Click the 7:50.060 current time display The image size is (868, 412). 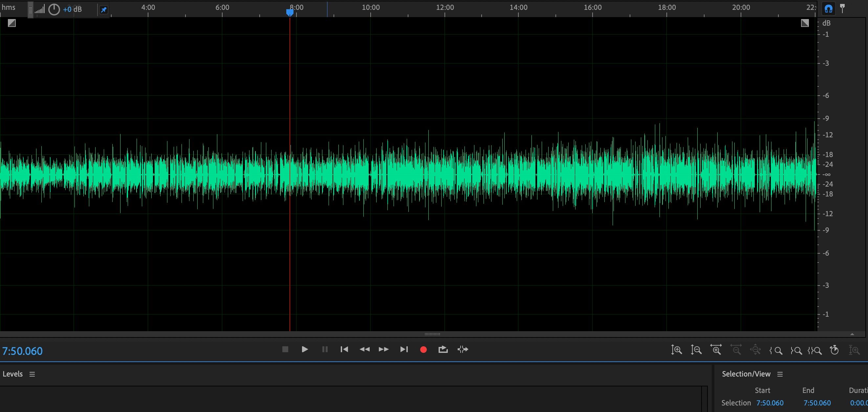click(x=23, y=351)
